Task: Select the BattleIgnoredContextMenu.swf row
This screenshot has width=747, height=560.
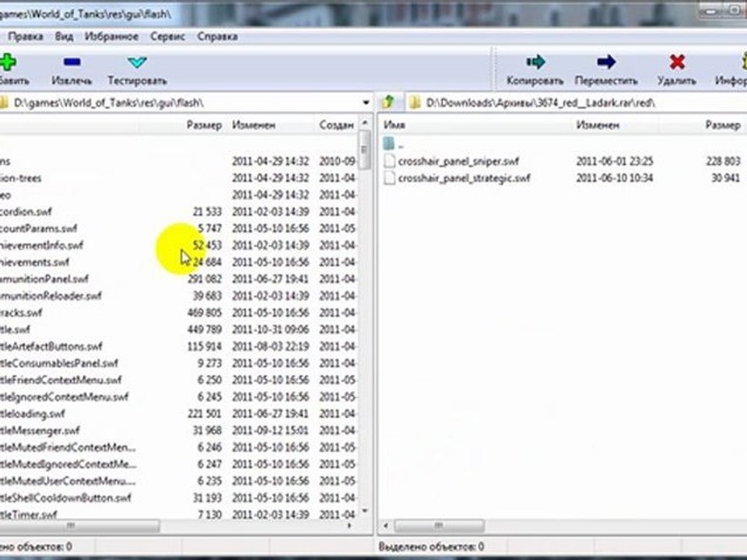Action: point(179,397)
